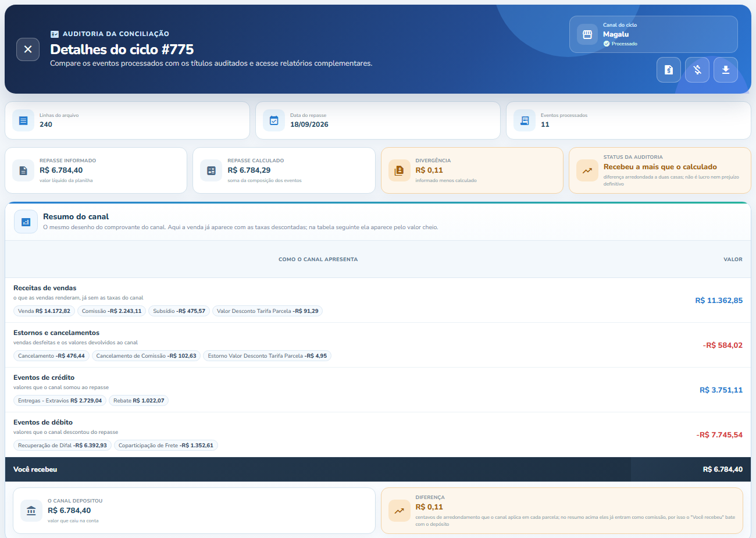
Task: Select the Subsídio -R$ 475,57 chip
Action: coord(179,311)
